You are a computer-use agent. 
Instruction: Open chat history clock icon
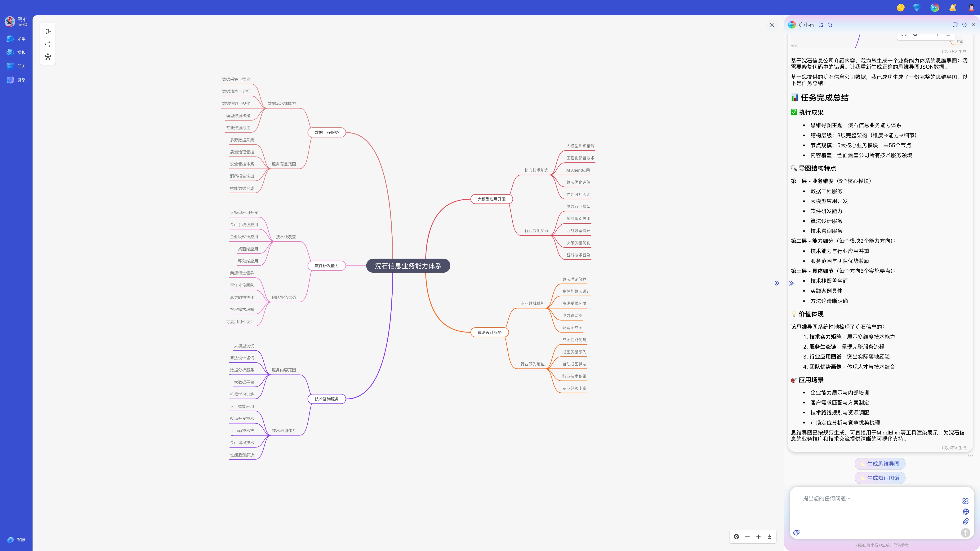pyautogui.click(x=964, y=25)
